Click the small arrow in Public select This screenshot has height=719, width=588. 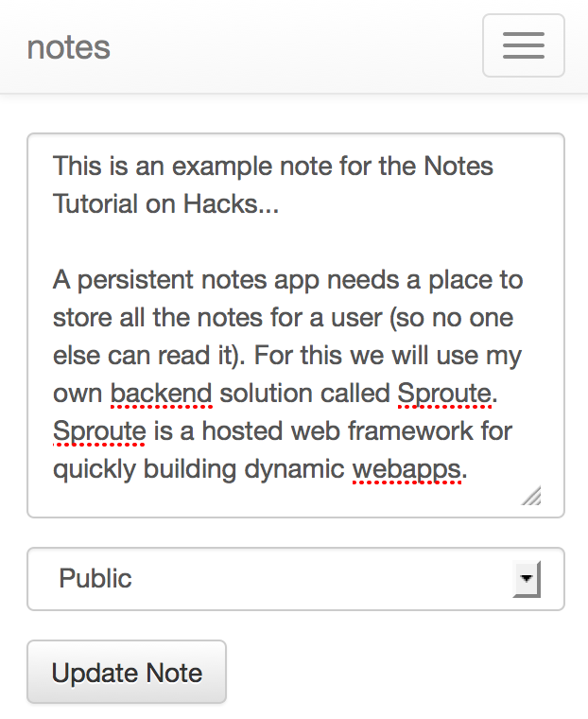527,579
